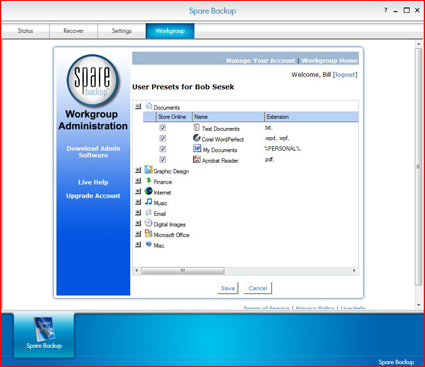Click the page scroll up arrow
425x367 pixels.
[419, 44]
